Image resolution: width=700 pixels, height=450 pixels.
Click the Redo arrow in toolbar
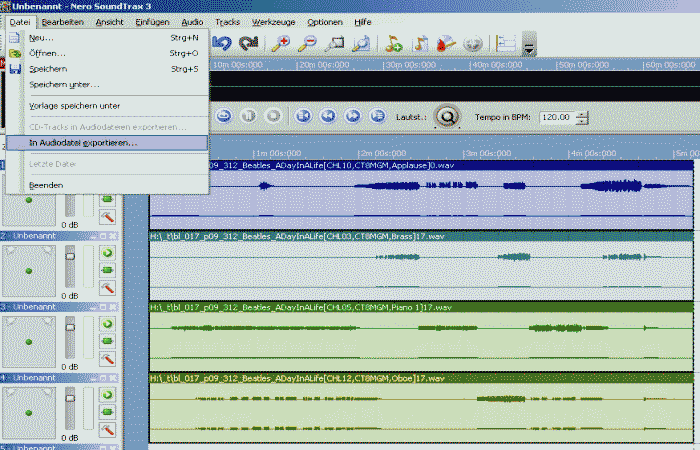[x=249, y=43]
